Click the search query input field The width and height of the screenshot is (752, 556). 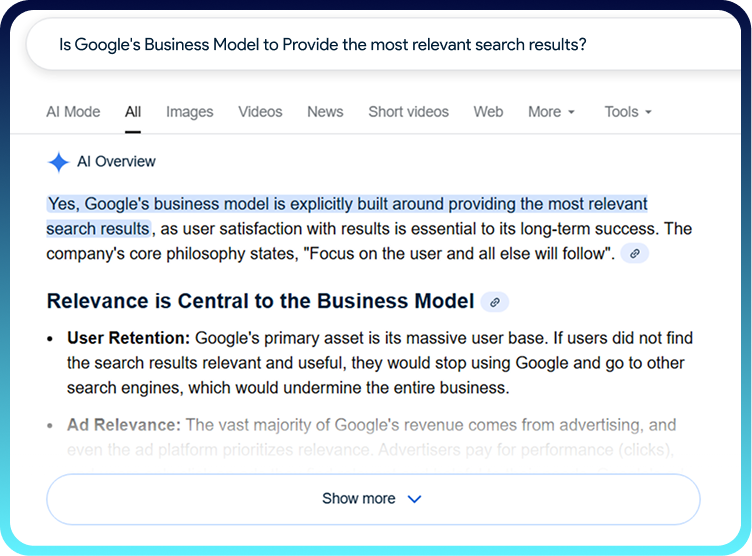(322, 45)
